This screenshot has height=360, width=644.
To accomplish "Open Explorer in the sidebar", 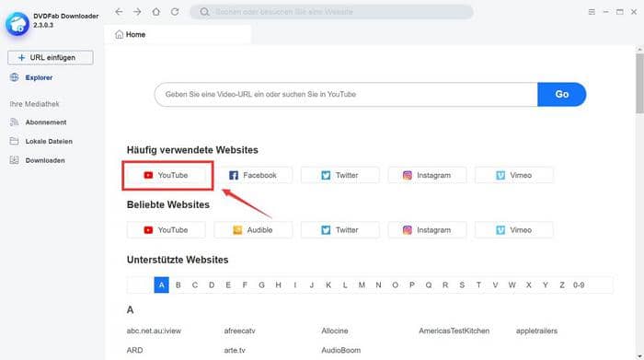I will tap(31, 77).
